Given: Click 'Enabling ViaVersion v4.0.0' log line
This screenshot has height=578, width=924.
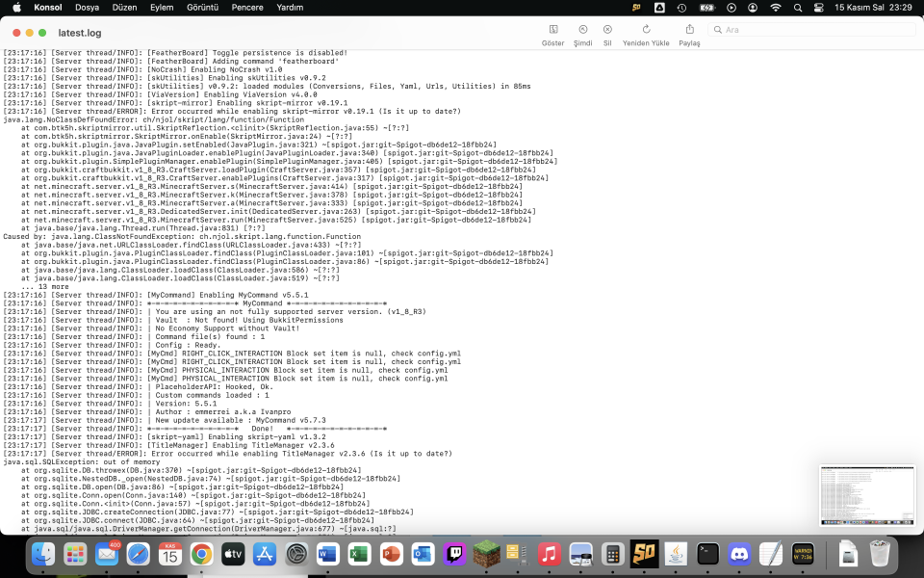Looking at the screenshot, I should coord(161,94).
